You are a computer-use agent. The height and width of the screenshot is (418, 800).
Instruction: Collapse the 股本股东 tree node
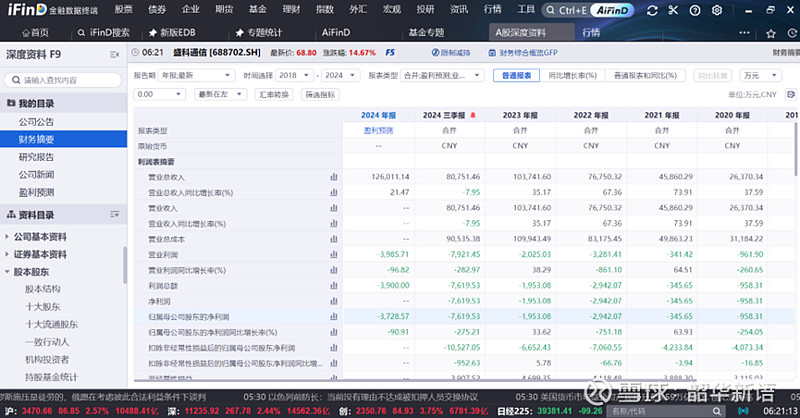[x=7, y=272]
